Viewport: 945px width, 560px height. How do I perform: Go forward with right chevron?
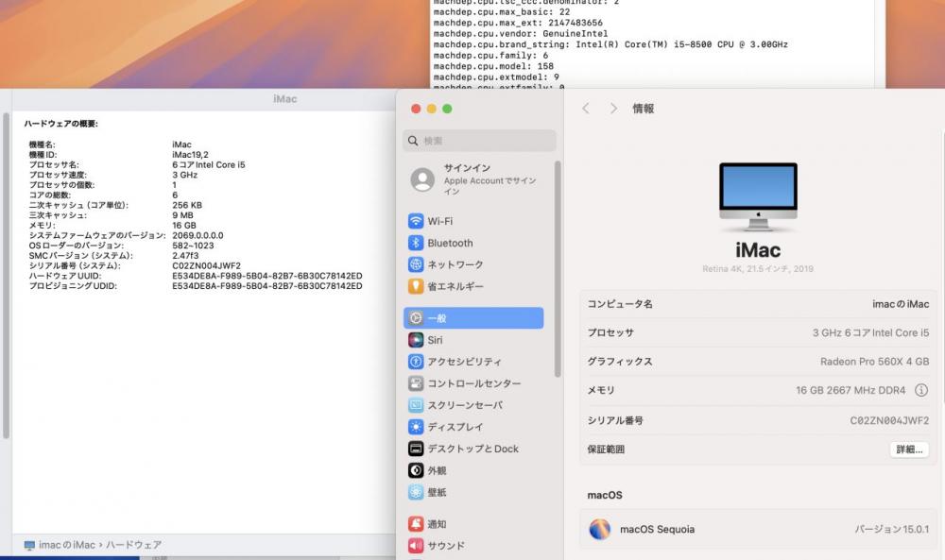(613, 109)
